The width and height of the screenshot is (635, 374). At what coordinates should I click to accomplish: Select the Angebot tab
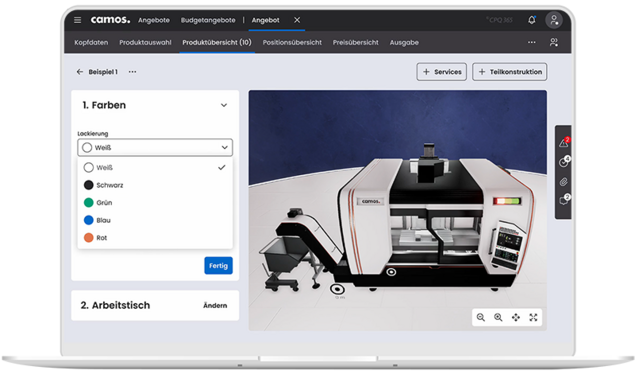265,20
